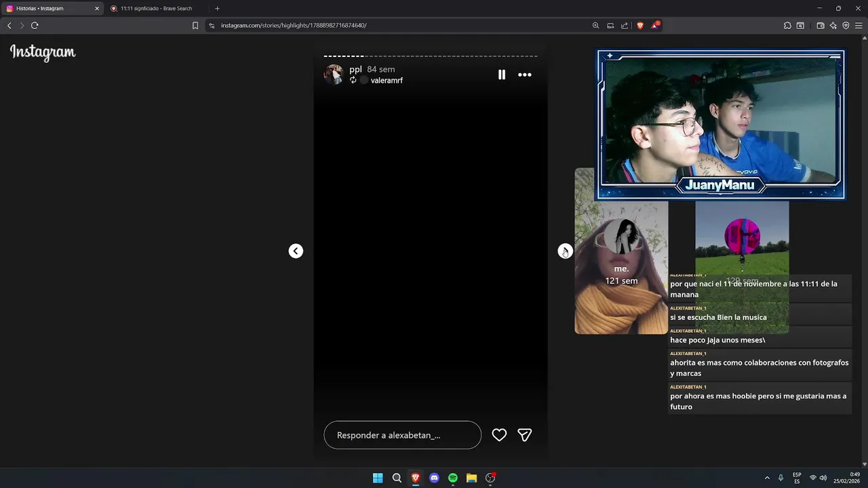This screenshot has height=488, width=868.
Task: Bookmark this page in the address bar
Action: 195,26
